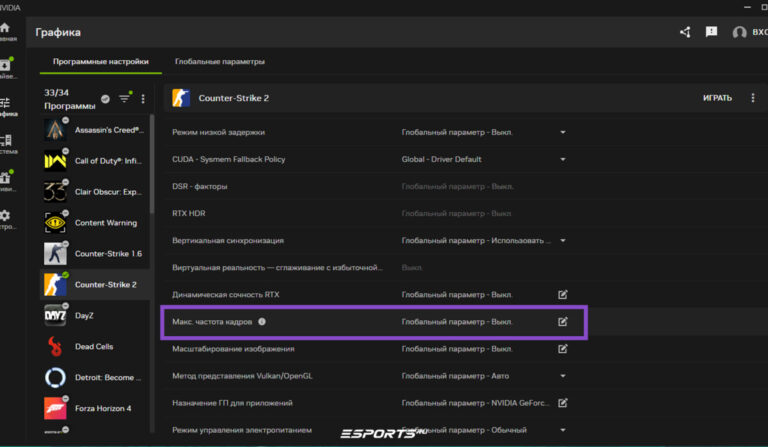Click the optimize checkmark icon above programs list
The image size is (768, 447).
[x=105, y=99]
